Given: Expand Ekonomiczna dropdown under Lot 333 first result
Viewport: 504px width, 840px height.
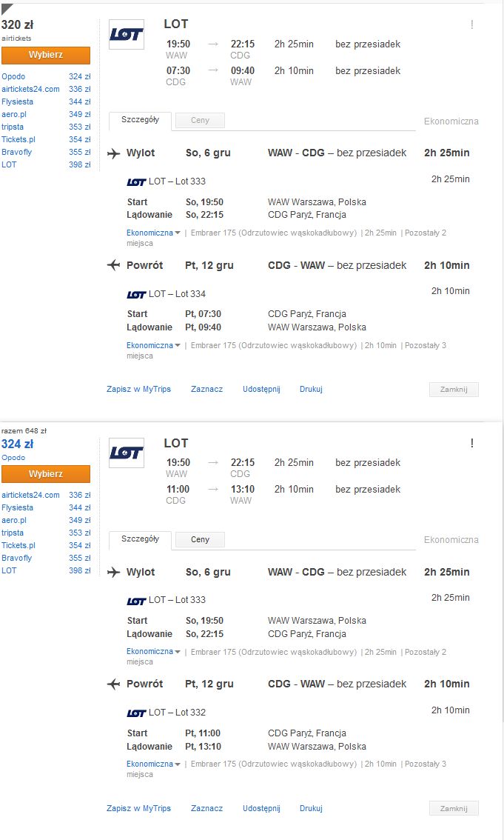Looking at the screenshot, I should click(x=153, y=233).
